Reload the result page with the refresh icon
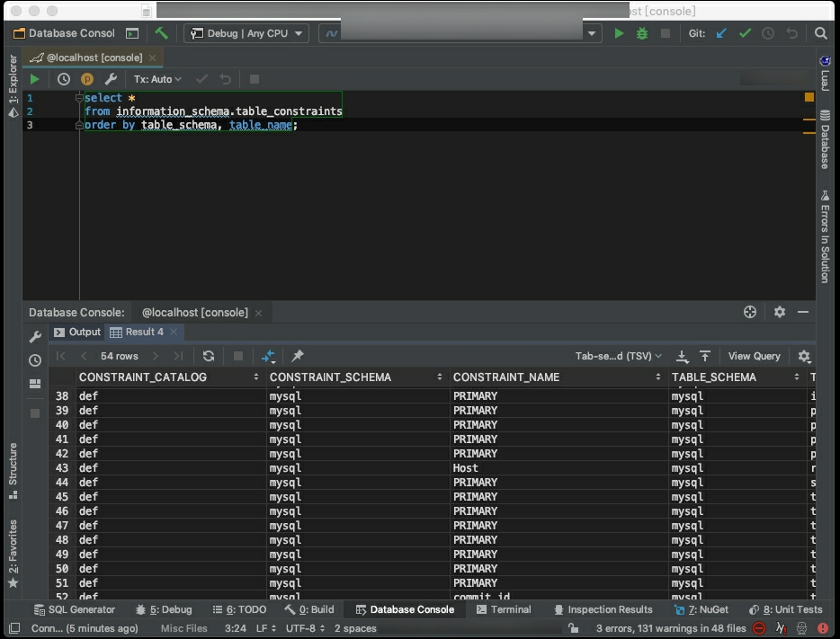This screenshot has width=840, height=639. coord(209,356)
